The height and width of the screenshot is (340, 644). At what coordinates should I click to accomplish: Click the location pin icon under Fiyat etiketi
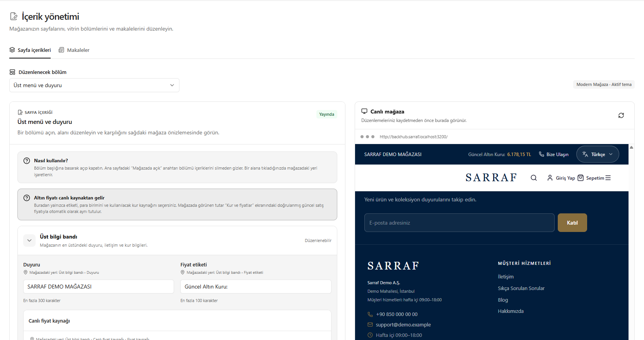click(x=183, y=272)
